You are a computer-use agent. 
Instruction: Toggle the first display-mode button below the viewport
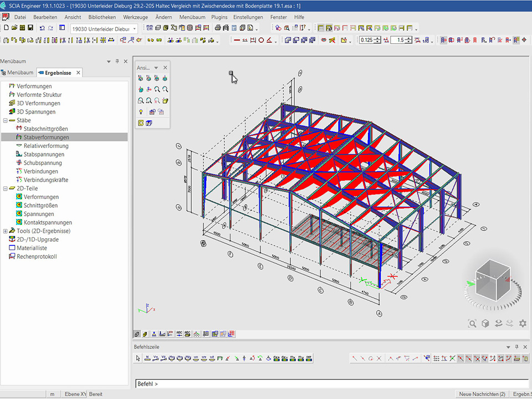pyautogui.click(x=137, y=334)
